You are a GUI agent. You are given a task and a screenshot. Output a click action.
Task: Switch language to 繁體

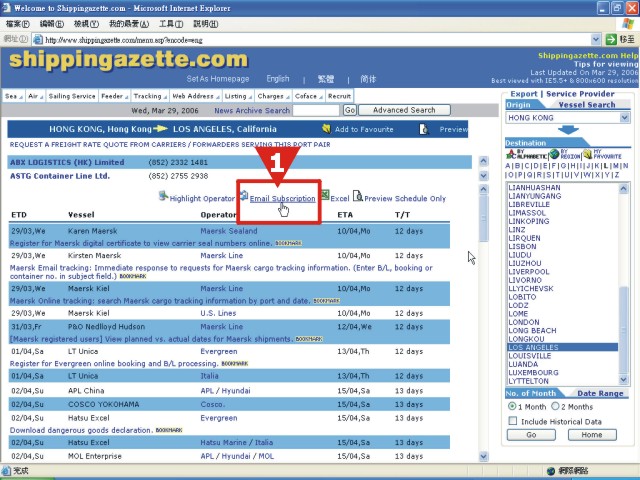(326, 79)
